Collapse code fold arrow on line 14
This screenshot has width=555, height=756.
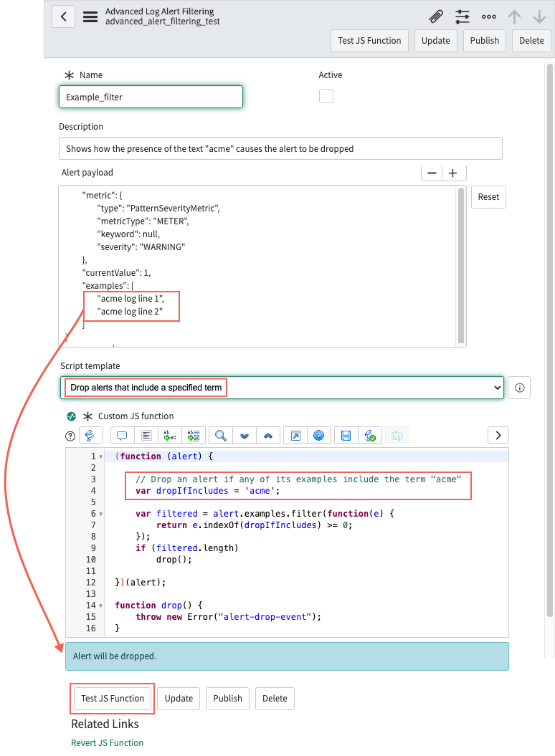(101, 606)
